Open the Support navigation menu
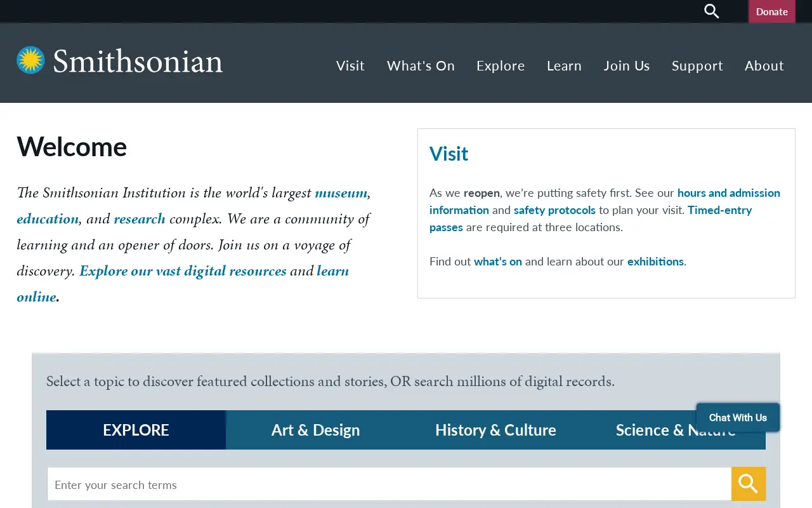Image resolution: width=812 pixels, height=508 pixels. (x=697, y=65)
